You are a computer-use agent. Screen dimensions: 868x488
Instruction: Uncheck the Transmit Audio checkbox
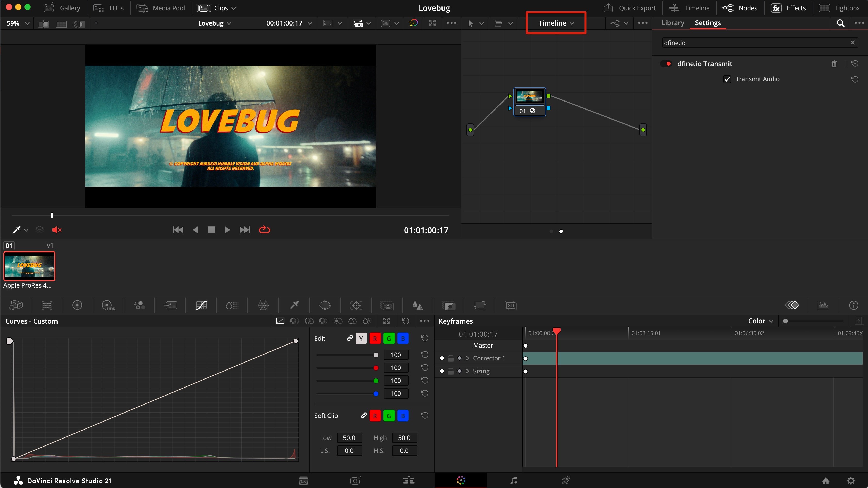pos(727,79)
